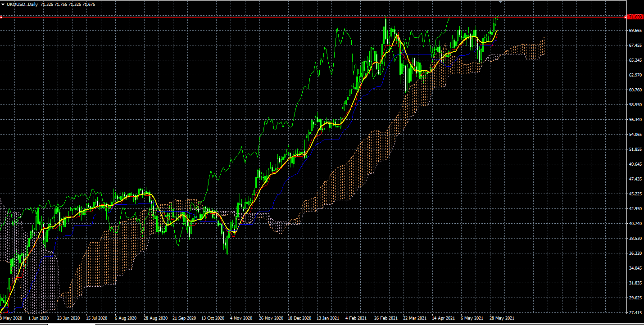The height and width of the screenshot is (325, 644).
Task: Click the 45.225 price scale label
Action: pos(635,194)
